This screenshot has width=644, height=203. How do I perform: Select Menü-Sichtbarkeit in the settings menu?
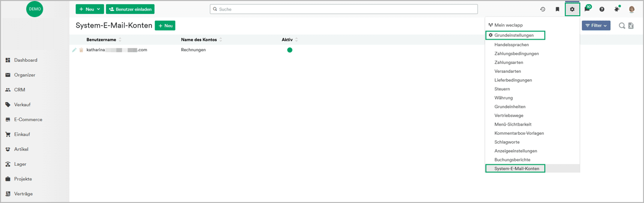pyautogui.click(x=513, y=124)
